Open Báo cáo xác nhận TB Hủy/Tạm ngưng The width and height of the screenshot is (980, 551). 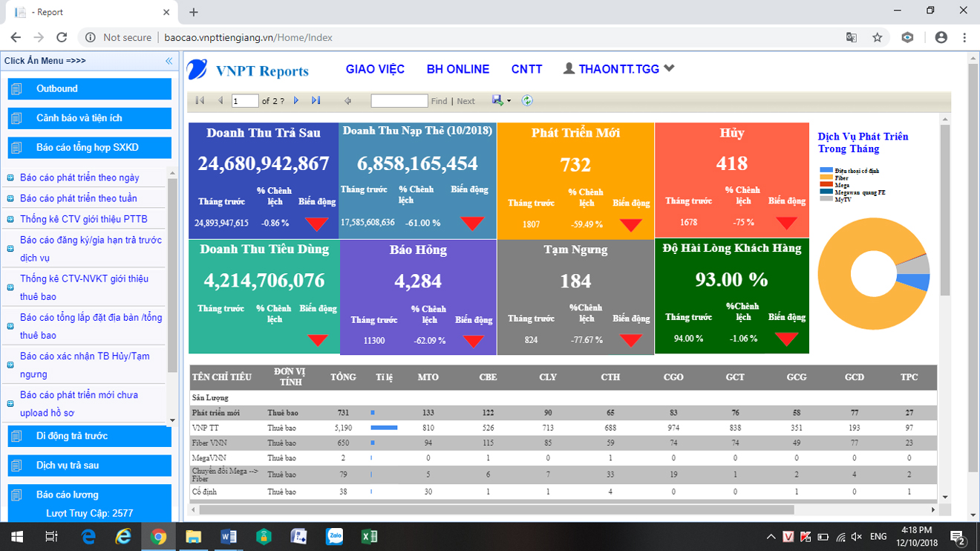[x=85, y=365]
